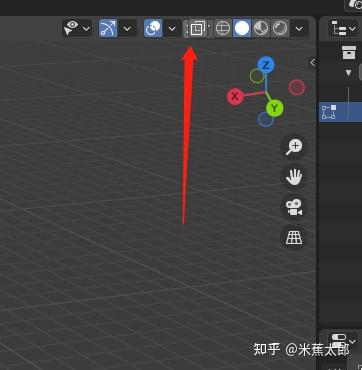Select the highlighted object row in outliner
362x370 pixels.
point(341,112)
